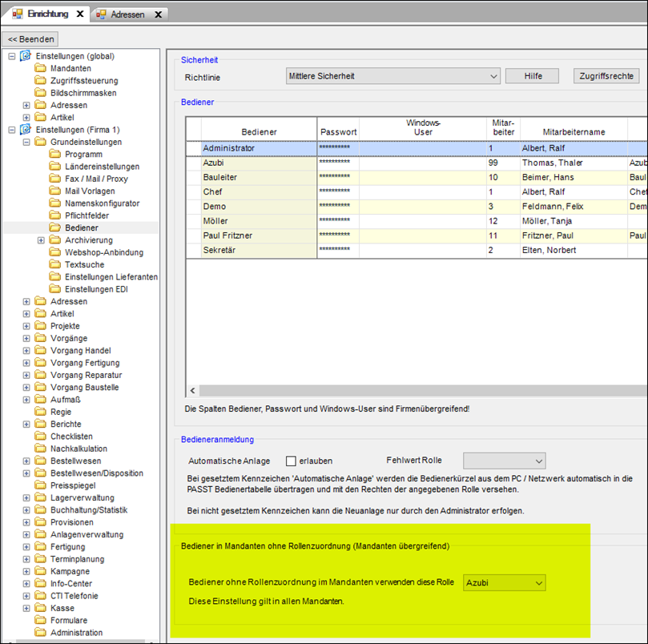
Task: Click the Kasse folder icon
Action: pos(41,608)
